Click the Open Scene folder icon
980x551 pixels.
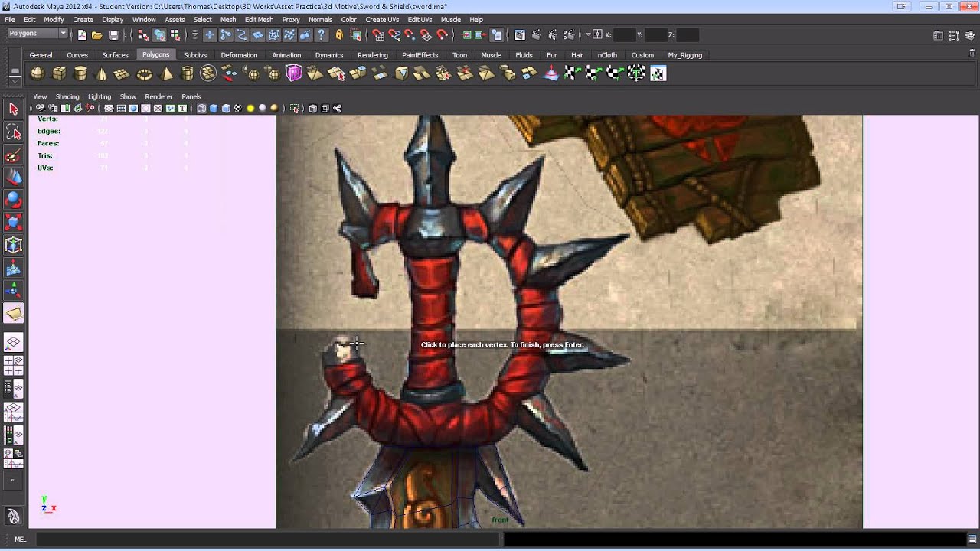click(96, 35)
